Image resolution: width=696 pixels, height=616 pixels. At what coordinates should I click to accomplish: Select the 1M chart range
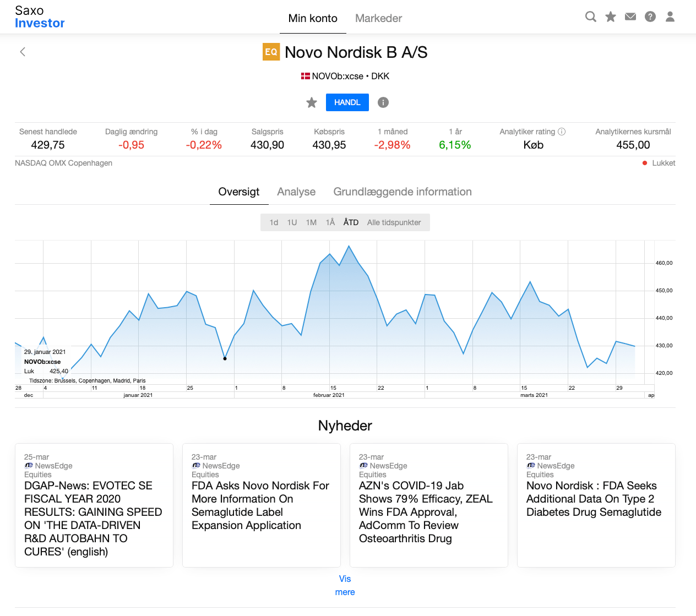point(311,222)
